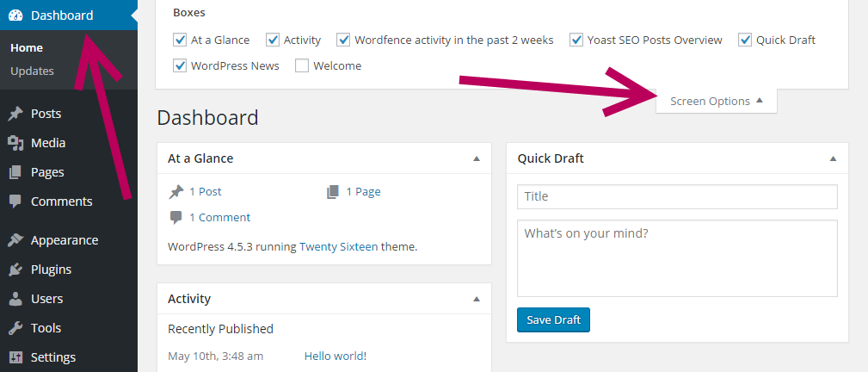Uncheck the At a Glance box
Viewport: 868px width, 372px height.
[179, 40]
